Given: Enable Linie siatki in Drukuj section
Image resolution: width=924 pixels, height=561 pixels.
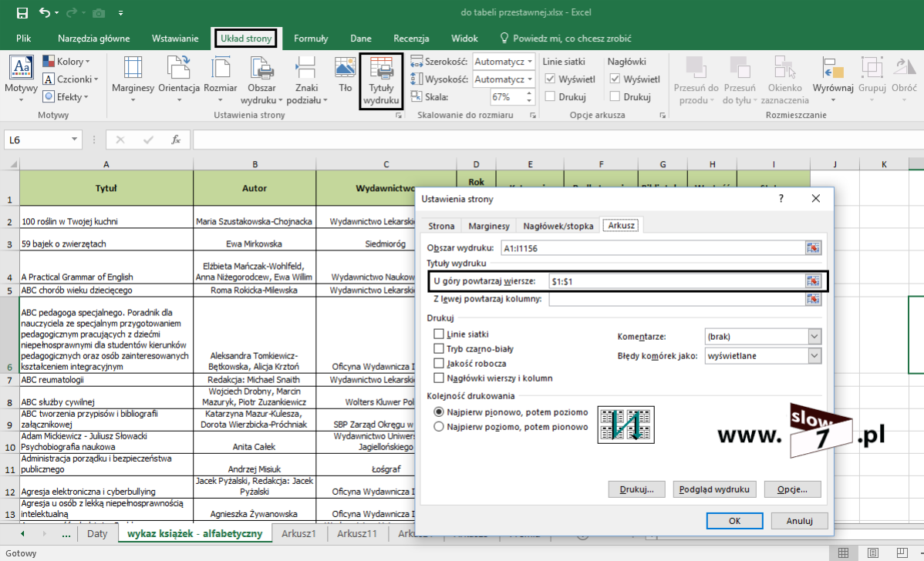Looking at the screenshot, I should point(438,334).
